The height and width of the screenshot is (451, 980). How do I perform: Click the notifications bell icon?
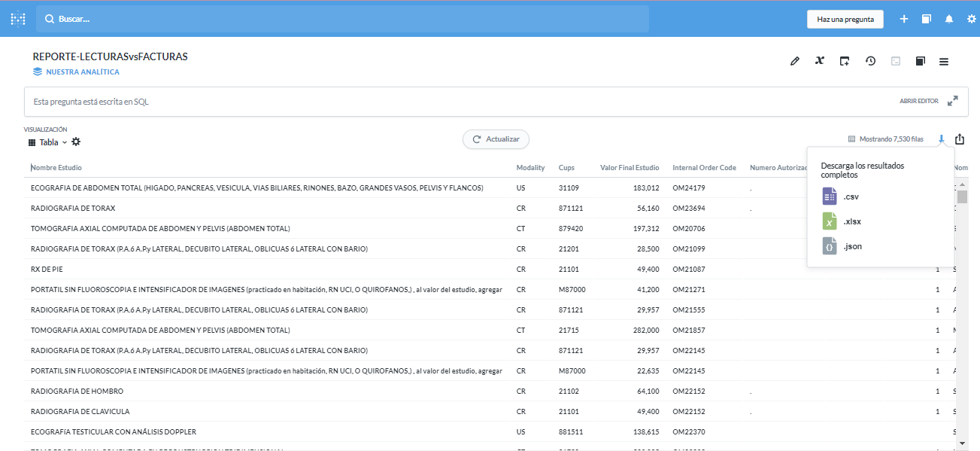pyautogui.click(x=949, y=19)
